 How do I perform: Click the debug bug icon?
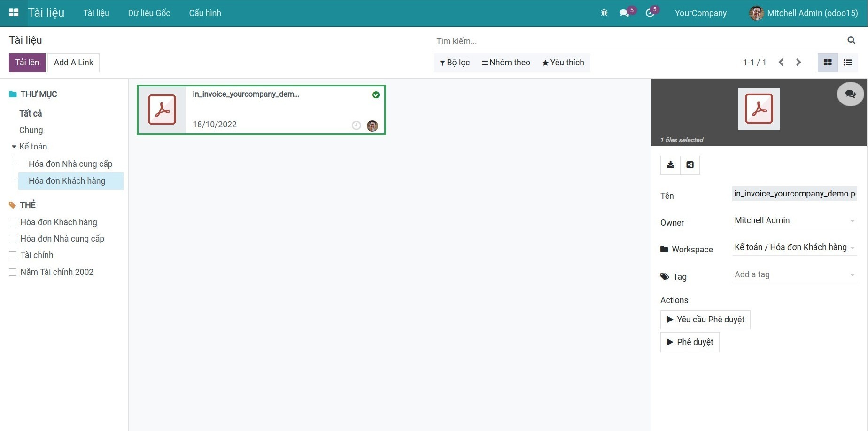pyautogui.click(x=604, y=13)
